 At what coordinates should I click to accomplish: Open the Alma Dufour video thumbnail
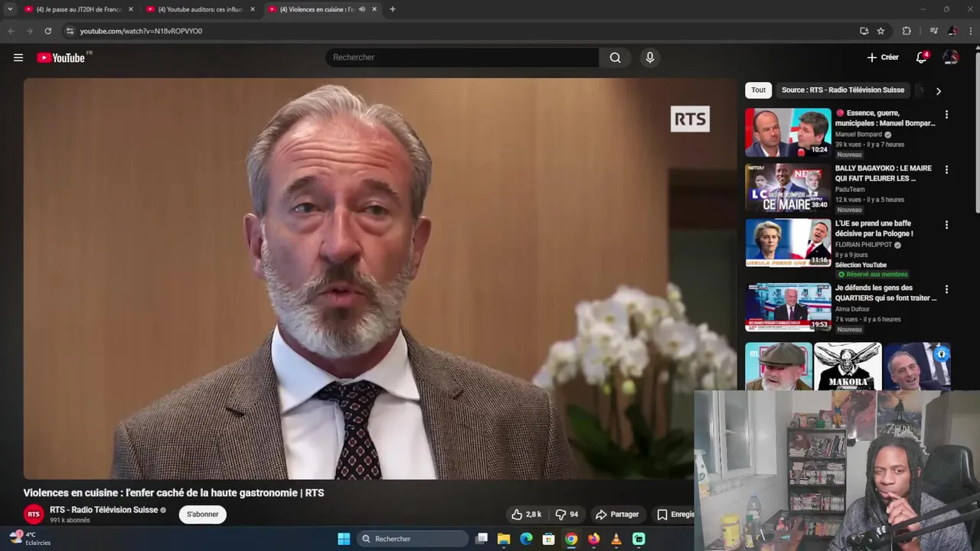click(788, 307)
